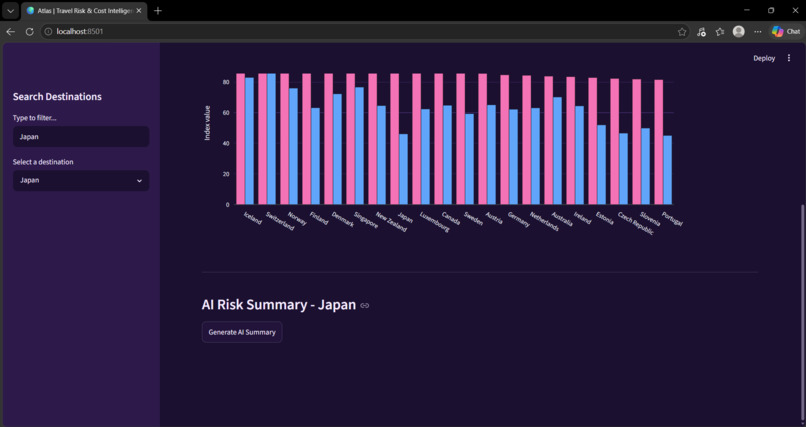The image size is (806, 427).
Task: Open the user profile avatar
Action: click(x=739, y=32)
